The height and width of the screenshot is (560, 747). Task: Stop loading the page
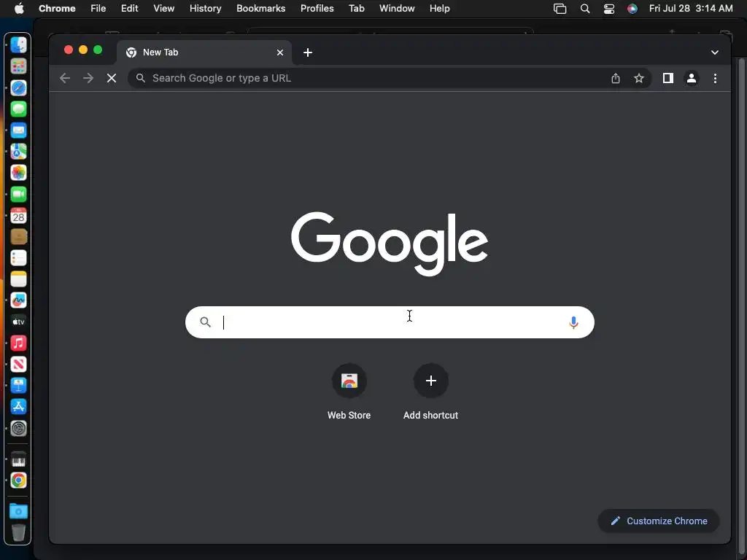[112, 78]
